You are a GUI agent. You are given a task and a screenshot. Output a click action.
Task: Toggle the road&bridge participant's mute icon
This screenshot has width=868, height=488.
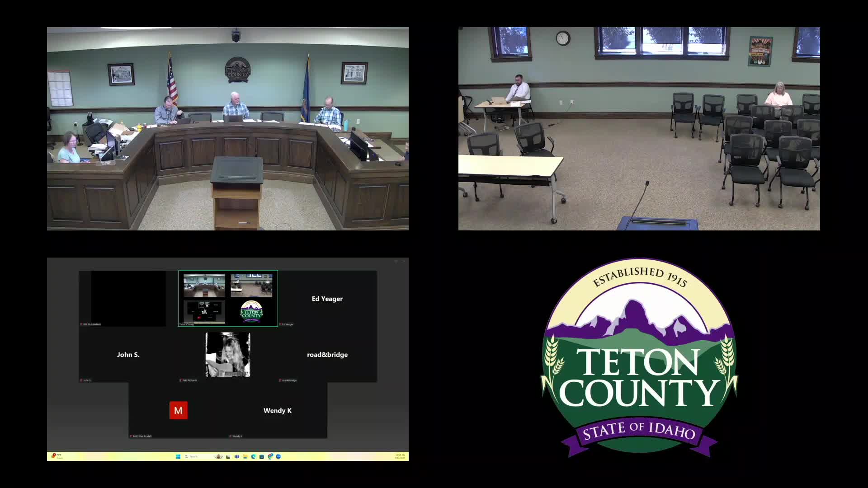[280, 380]
